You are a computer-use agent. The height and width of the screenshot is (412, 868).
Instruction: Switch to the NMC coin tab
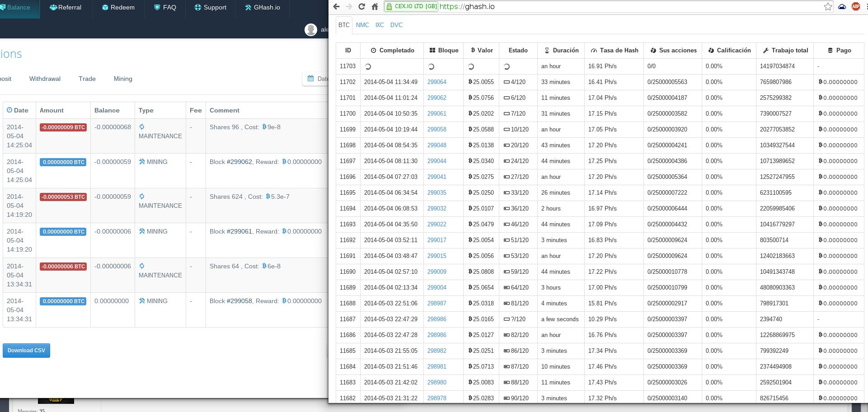(x=362, y=25)
